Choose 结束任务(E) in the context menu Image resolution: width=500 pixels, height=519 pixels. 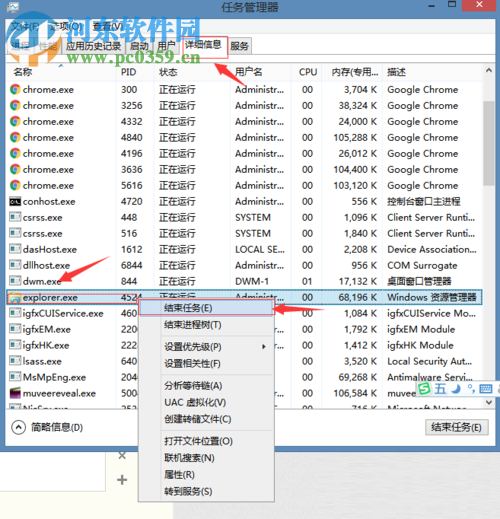(206, 308)
